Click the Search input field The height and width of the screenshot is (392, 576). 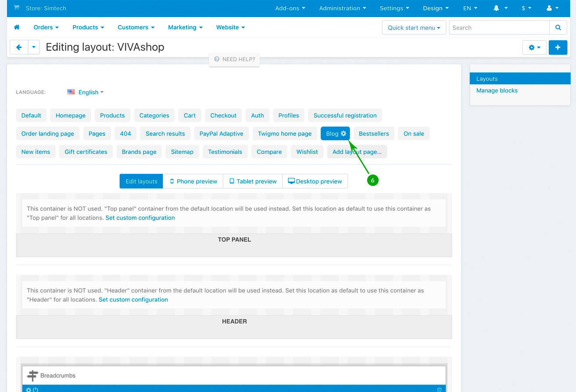point(499,28)
